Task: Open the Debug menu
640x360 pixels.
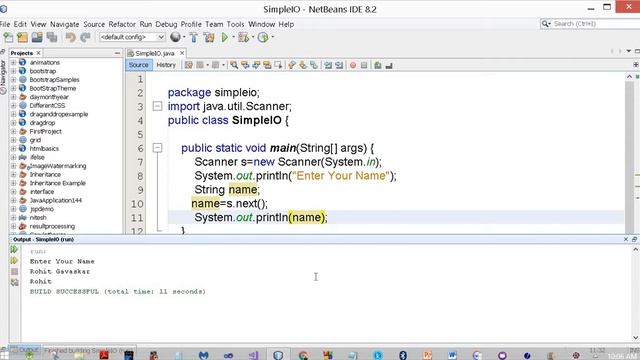Action: point(166,24)
